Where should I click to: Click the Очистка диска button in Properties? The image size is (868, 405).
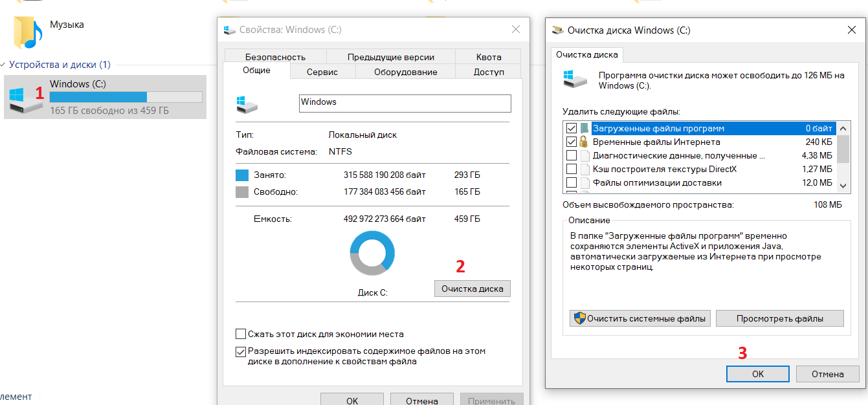(473, 289)
